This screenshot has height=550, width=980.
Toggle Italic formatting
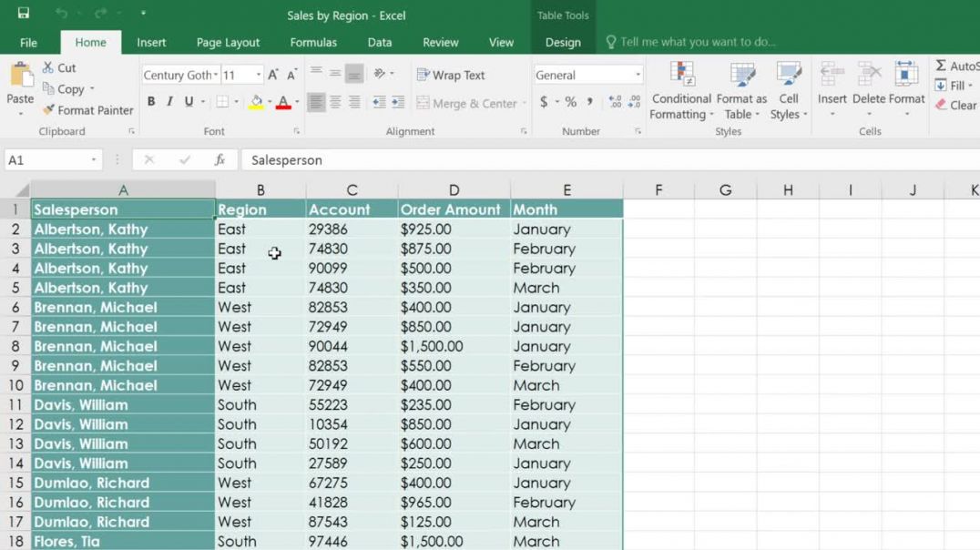[169, 102]
